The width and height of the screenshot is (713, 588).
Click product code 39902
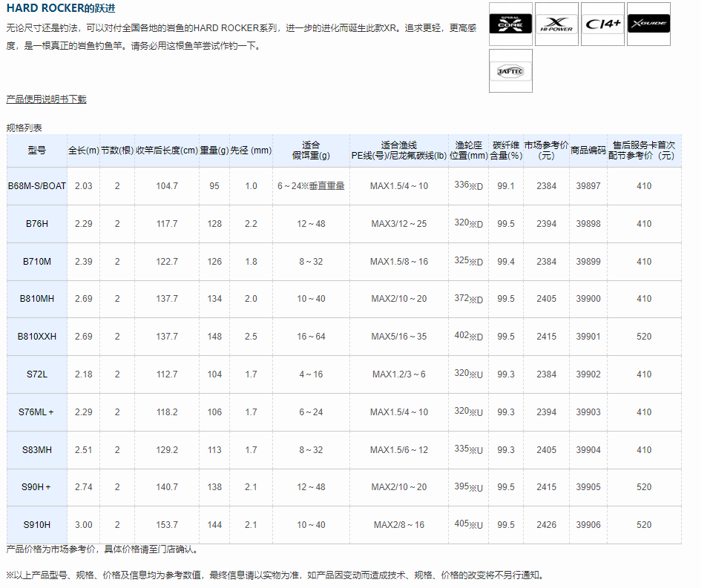(588, 374)
